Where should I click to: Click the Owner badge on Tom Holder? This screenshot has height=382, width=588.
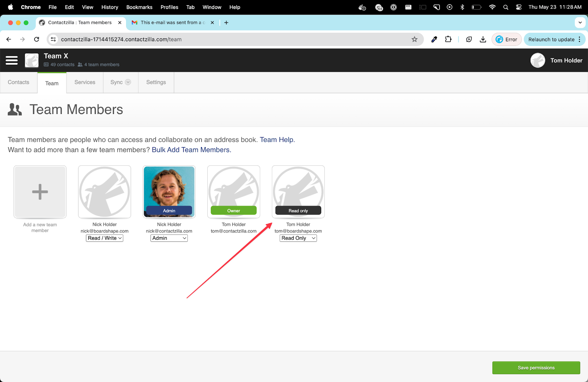(x=234, y=211)
